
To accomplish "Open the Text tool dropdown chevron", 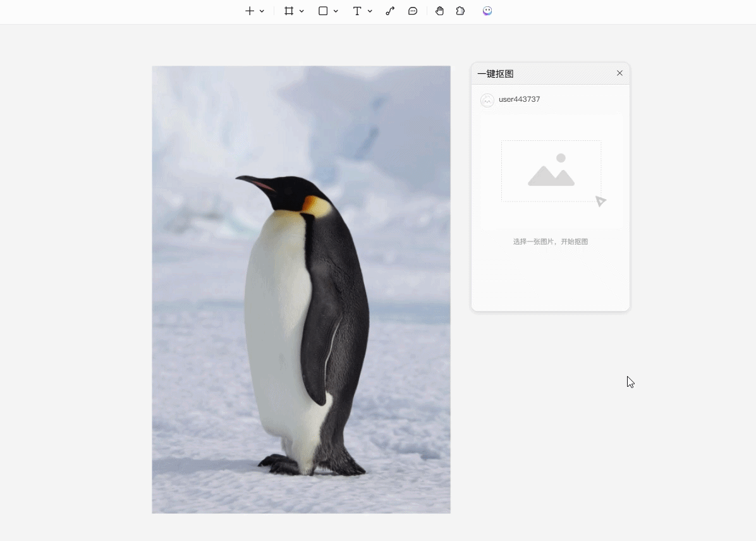I will point(370,11).
